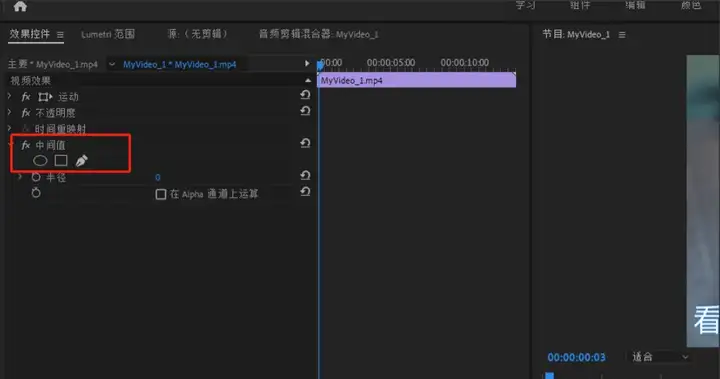Expand the 时间重映射 properties

coord(9,128)
